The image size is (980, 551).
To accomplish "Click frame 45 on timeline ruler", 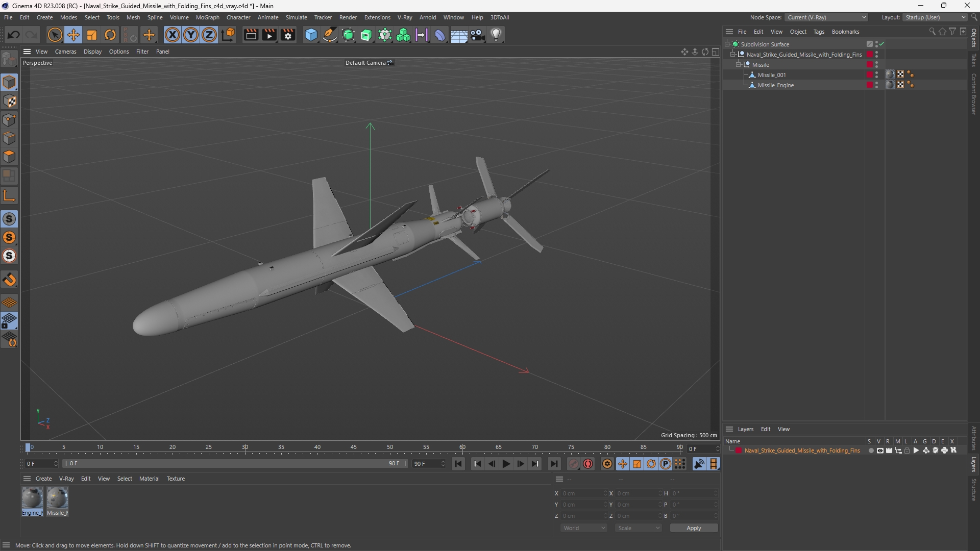I will click(354, 448).
